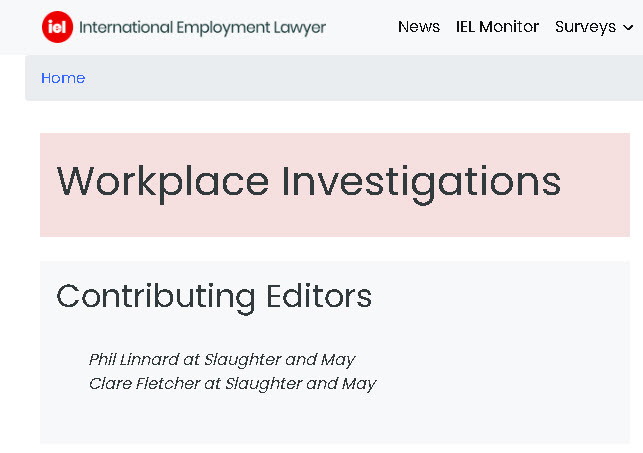
Task: Click the Contributing Editors heading
Action: point(214,297)
